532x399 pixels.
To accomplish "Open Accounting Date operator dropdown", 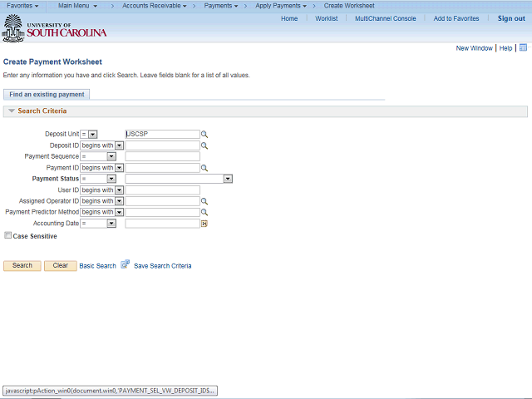I will (98, 224).
